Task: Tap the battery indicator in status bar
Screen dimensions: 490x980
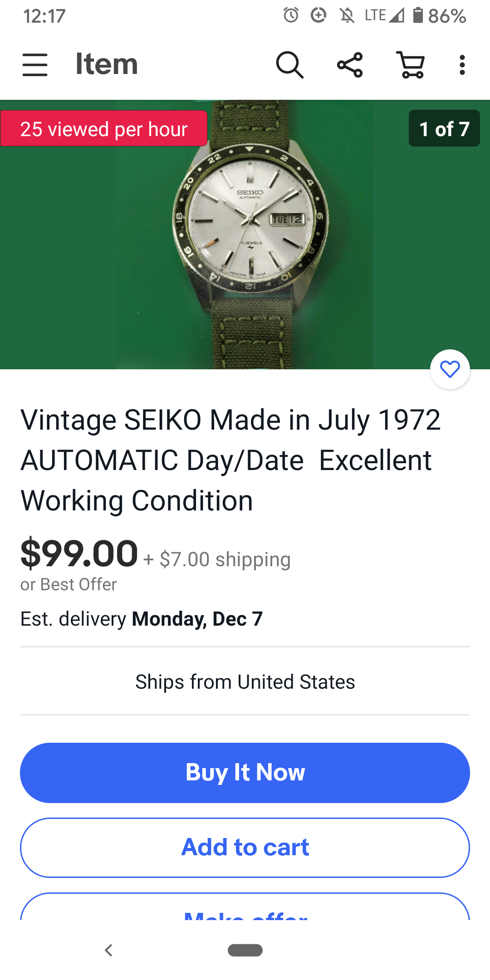Action: tap(418, 15)
